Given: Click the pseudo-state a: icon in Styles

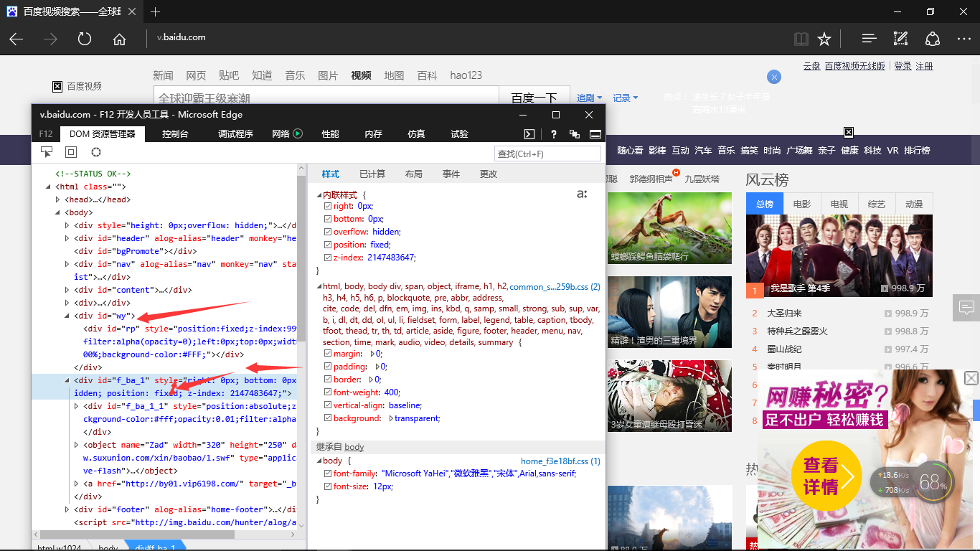Looking at the screenshot, I should [582, 194].
